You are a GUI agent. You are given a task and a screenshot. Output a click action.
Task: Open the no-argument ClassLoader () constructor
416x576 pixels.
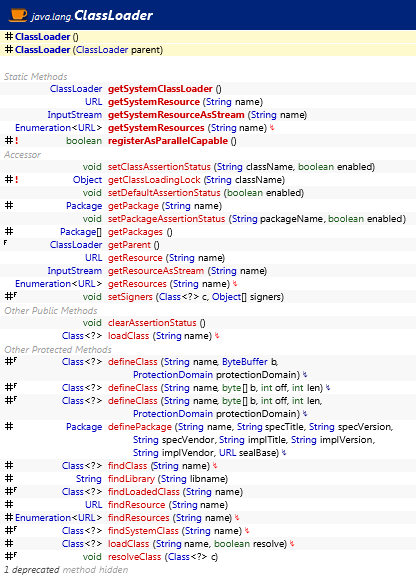[x=43, y=37]
